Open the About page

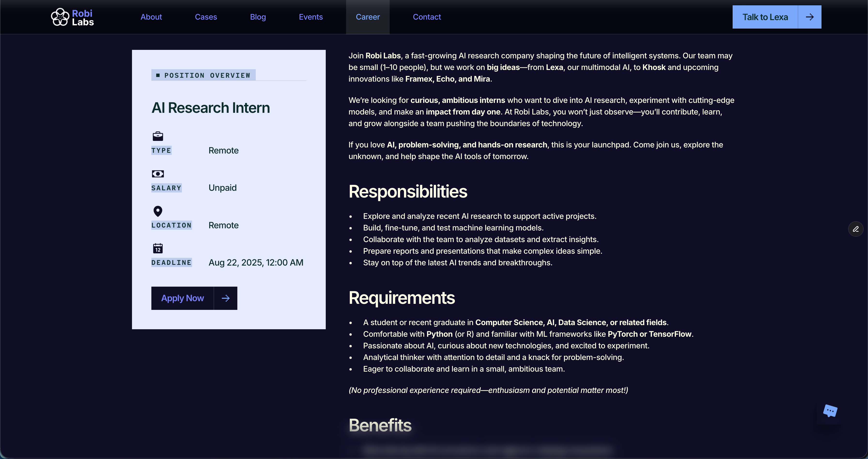tap(151, 17)
